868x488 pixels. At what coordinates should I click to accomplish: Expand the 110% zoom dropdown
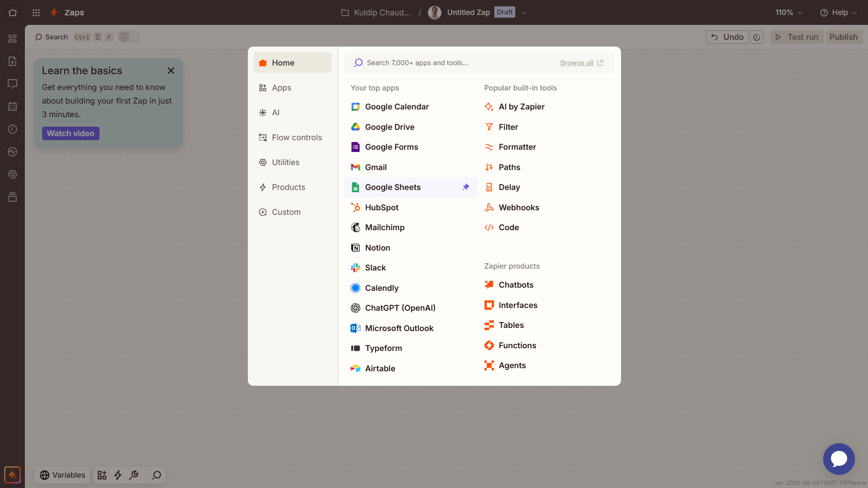(x=789, y=13)
